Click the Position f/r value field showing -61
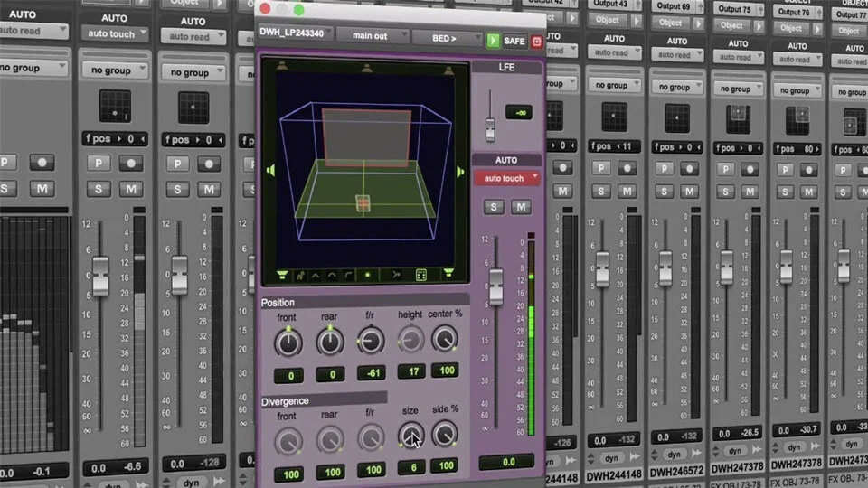The width and height of the screenshot is (868, 488). point(372,373)
